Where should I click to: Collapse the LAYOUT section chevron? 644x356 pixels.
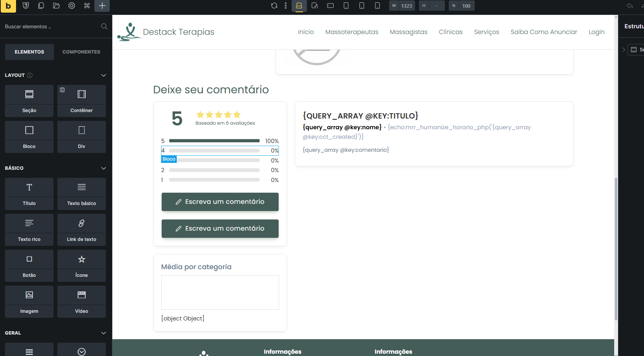[103, 75]
